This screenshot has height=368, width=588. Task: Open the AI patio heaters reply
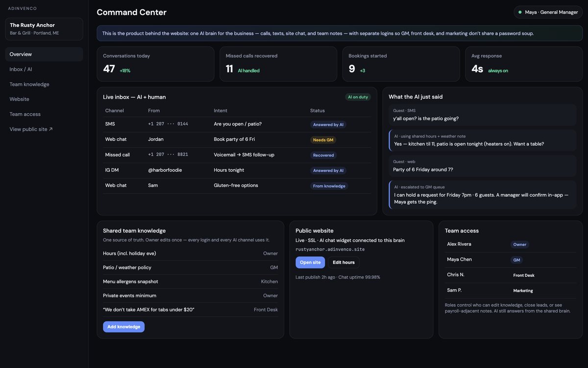[x=483, y=140]
